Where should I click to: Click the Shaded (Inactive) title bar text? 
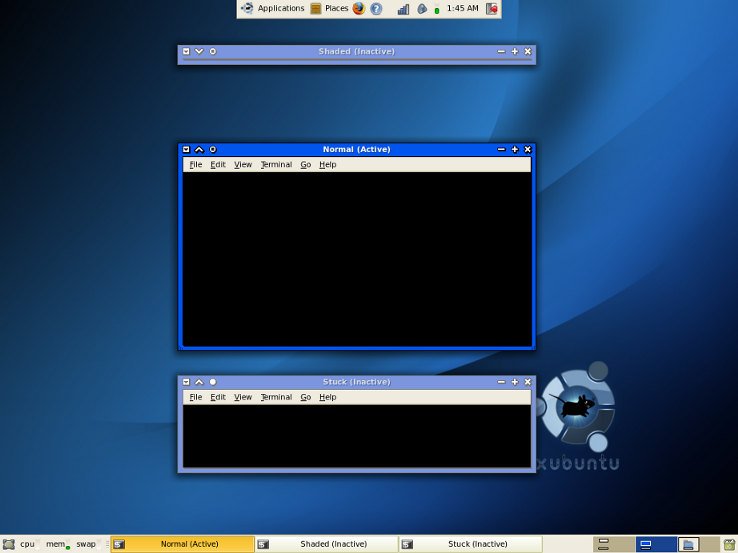[x=356, y=51]
